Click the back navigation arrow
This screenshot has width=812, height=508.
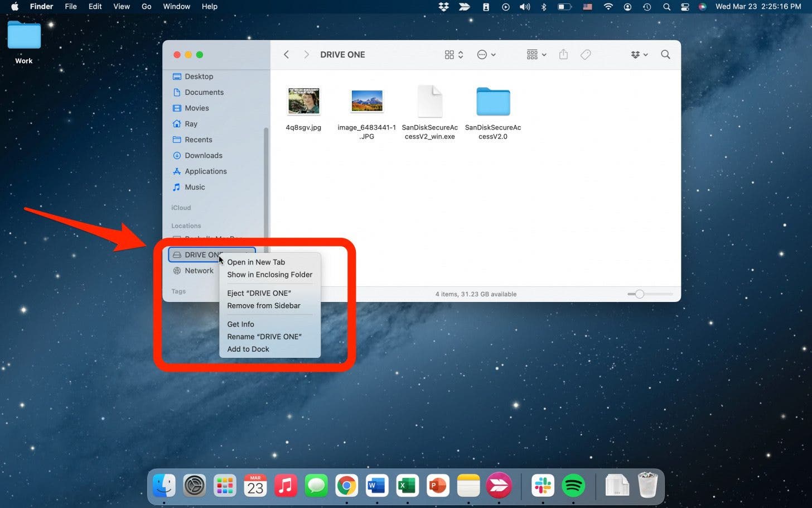[x=286, y=54]
